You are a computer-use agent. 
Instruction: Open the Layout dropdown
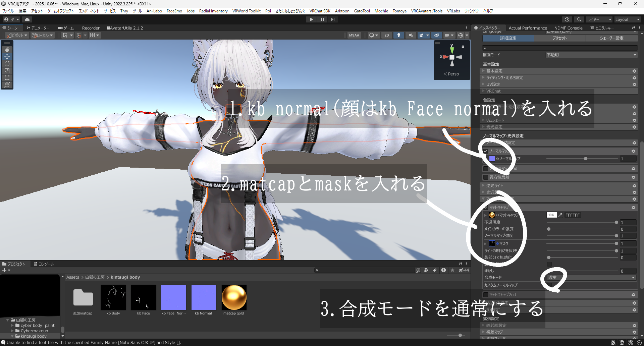click(627, 19)
